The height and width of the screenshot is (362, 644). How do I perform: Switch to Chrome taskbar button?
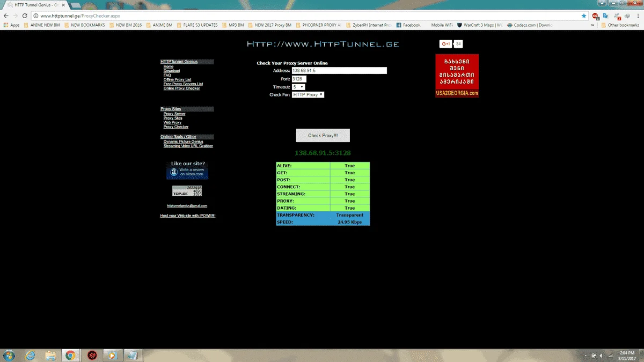click(70, 355)
